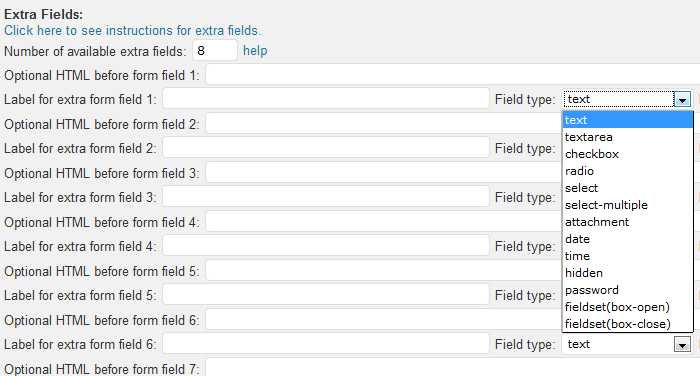
Task: Collapse Field type dropdown arrow for field 1
Action: (x=682, y=99)
